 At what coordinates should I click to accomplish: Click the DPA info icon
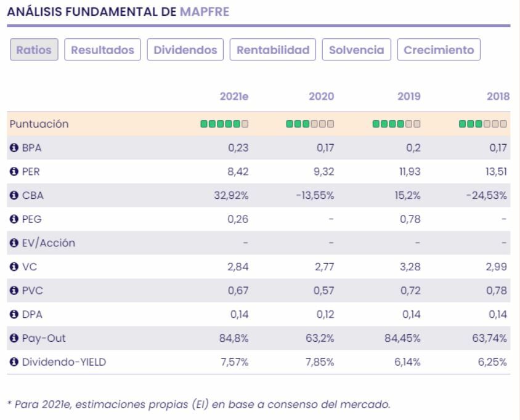click(12, 315)
